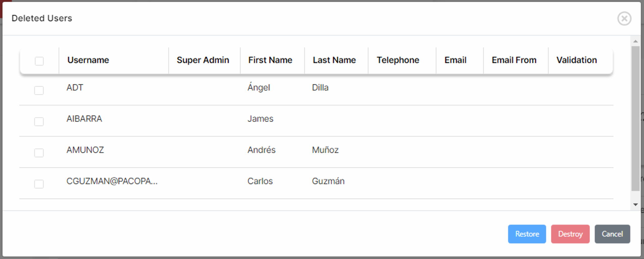Select the Telephone column header
This screenshot has height=259, width=644.
(x=398, y=60)
